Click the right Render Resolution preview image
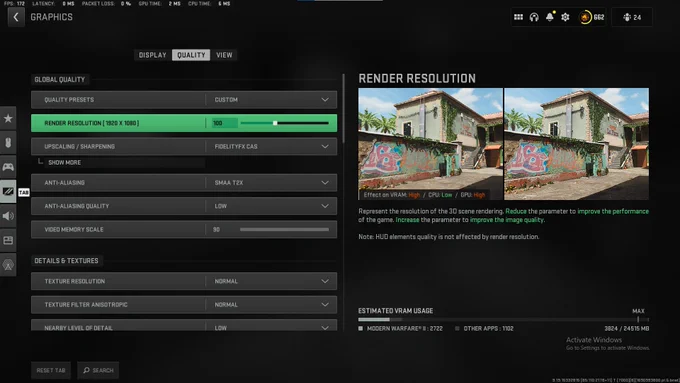 click(x=576, y=144)
